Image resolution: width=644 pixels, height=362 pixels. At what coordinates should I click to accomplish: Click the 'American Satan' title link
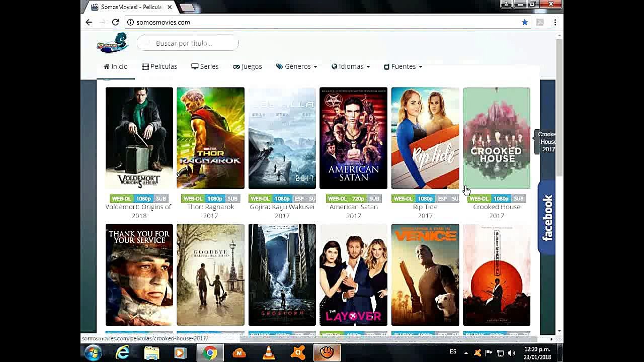pyautogui.click(x=354, y=207)
